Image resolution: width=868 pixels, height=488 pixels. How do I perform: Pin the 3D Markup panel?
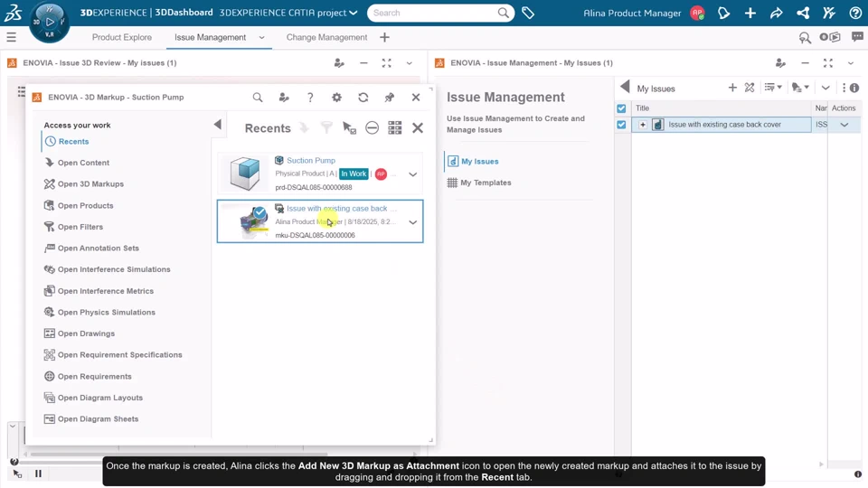(x=389, y=98)
